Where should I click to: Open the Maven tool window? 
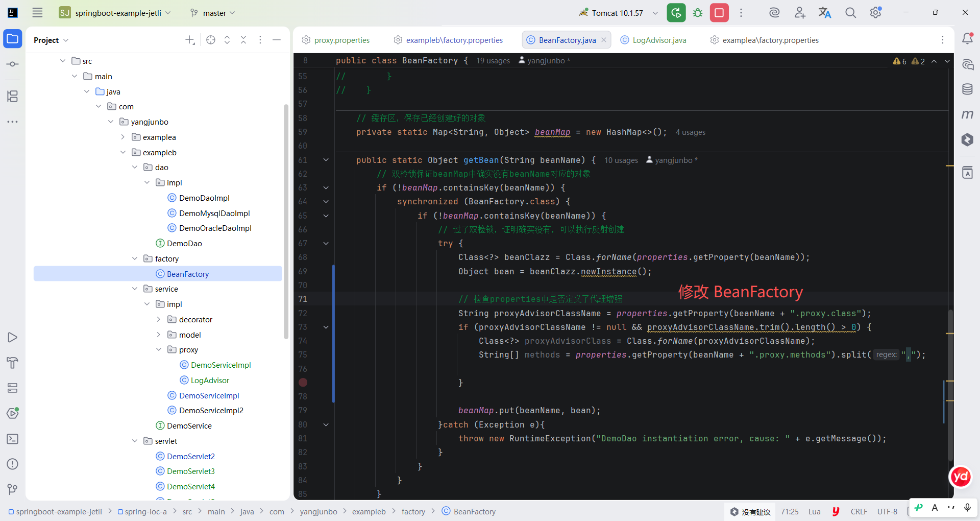[x=967, y=114]
